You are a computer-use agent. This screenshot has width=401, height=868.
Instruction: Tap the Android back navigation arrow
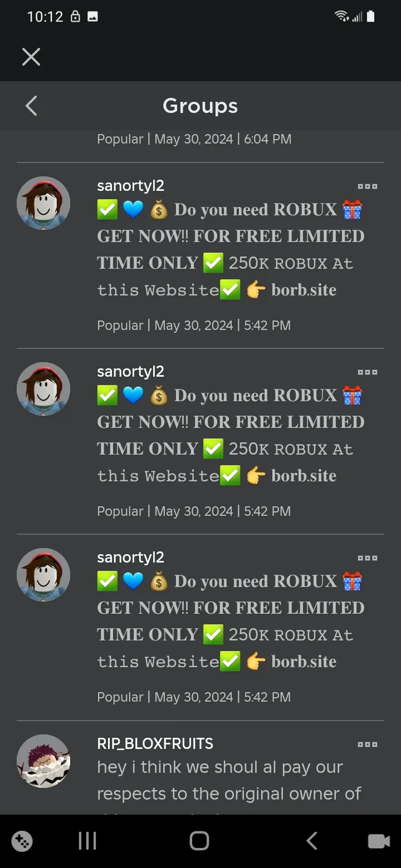tap(312, 841)
